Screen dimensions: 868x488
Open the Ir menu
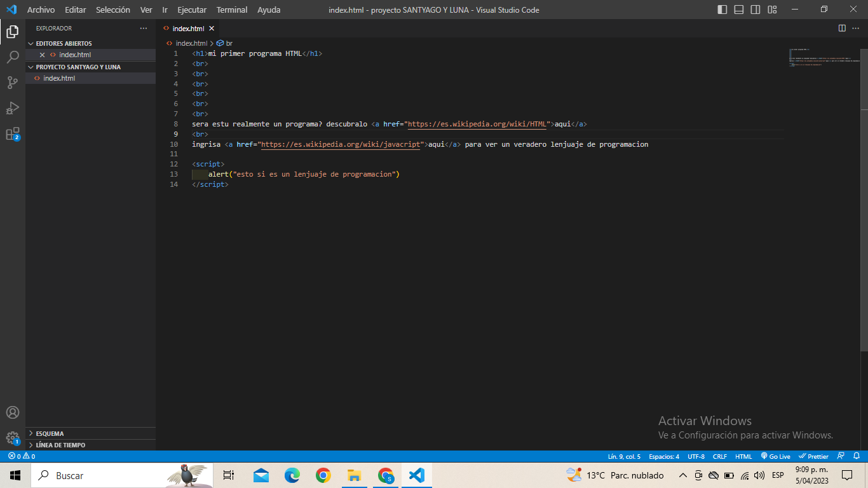(x=165, y=10)
